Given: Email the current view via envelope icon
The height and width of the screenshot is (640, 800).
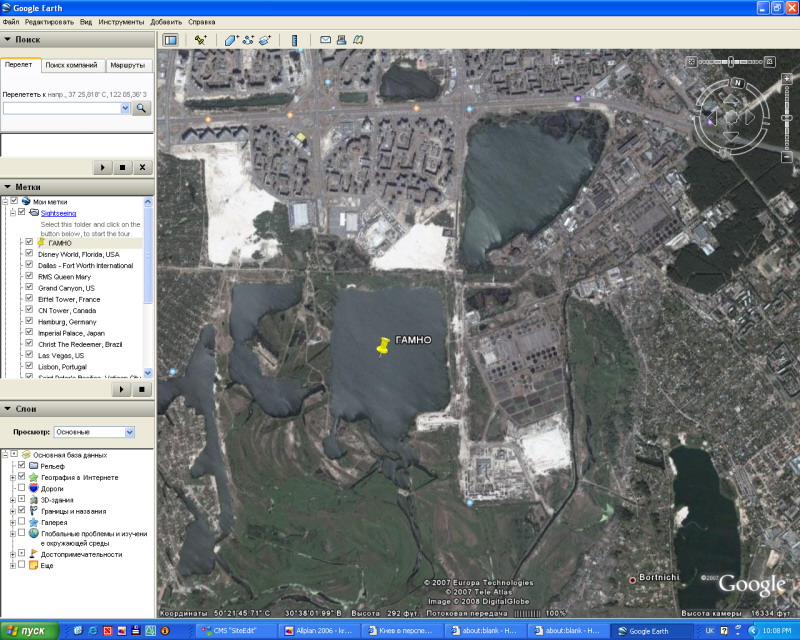Looking at the screenshot, I should point(326,40).
